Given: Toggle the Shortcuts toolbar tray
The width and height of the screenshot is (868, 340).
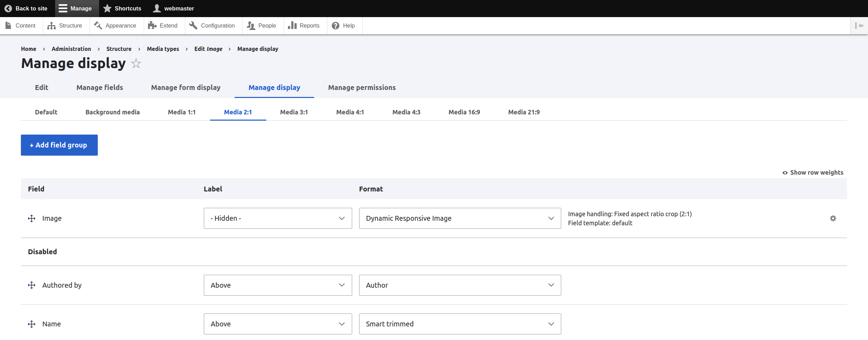Looking at the screenshot, I should [123, 8].
